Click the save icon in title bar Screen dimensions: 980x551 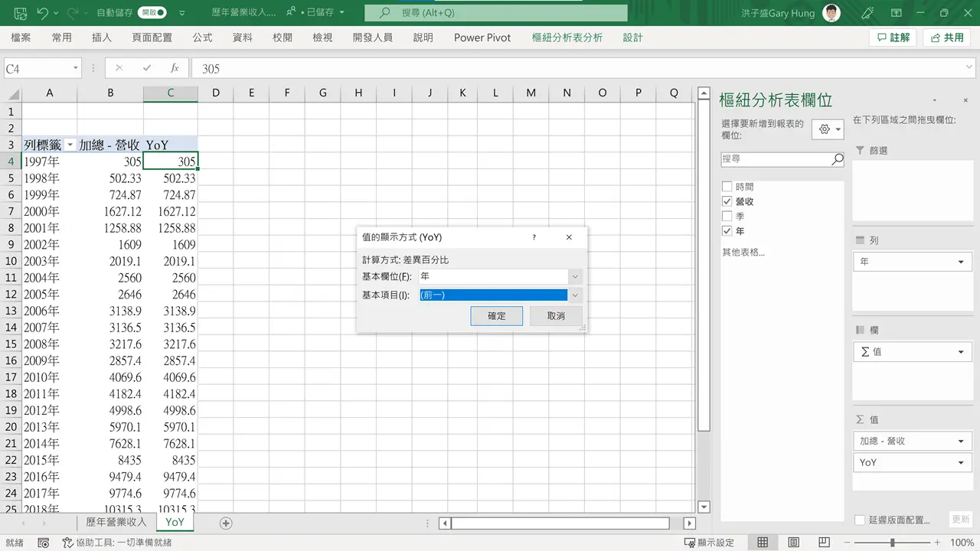[x=21, y=13]
